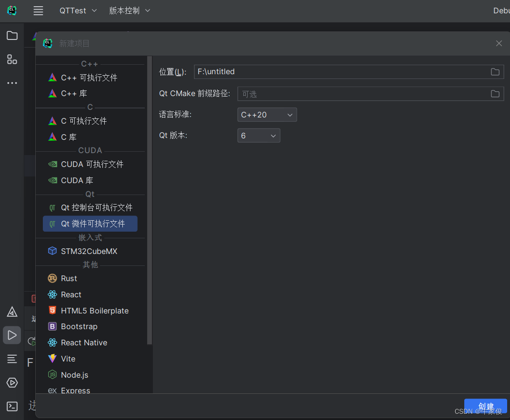The image size is (510, 420).
Task: Select CUDA 库 project type
Action: click(90, 180)
